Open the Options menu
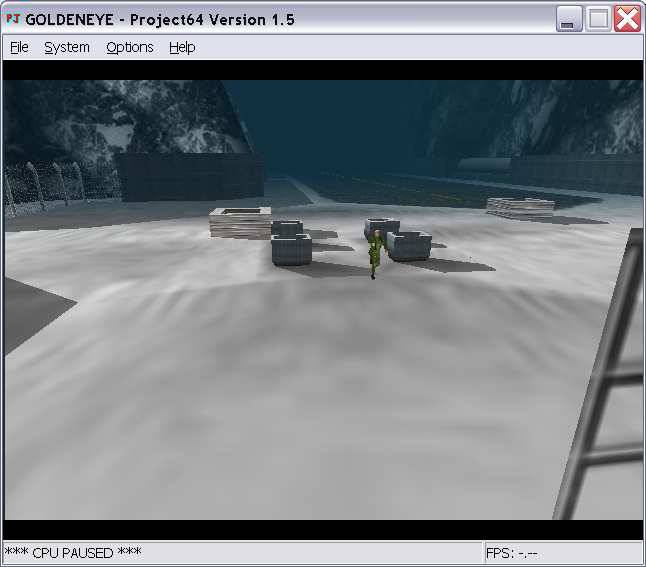 pos(130,47)
